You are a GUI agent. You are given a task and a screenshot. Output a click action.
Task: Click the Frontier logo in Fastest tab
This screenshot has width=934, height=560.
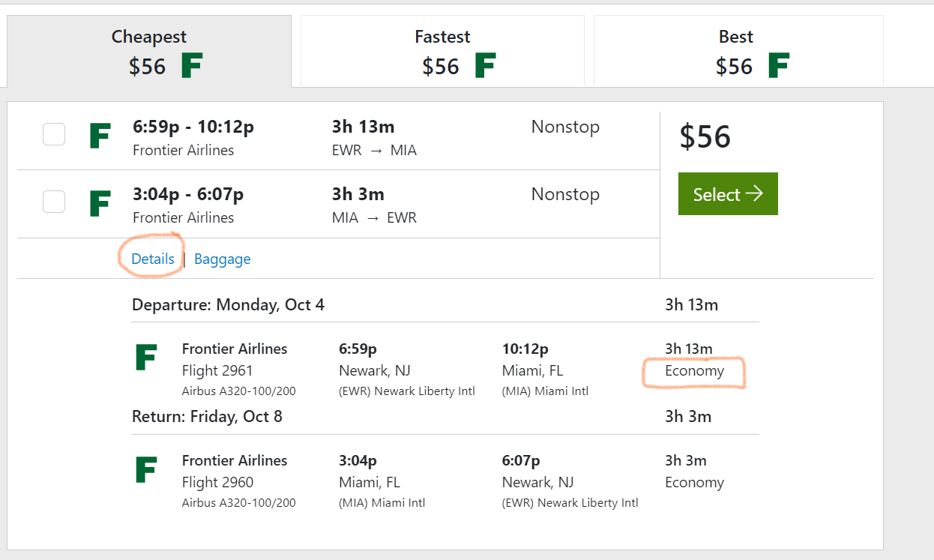point(486,66)
